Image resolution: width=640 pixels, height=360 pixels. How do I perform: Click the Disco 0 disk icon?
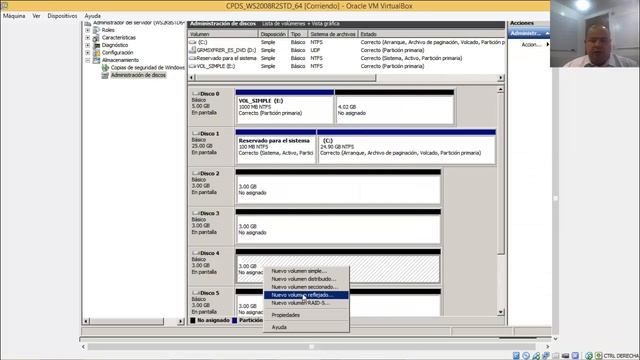(196, 93)
